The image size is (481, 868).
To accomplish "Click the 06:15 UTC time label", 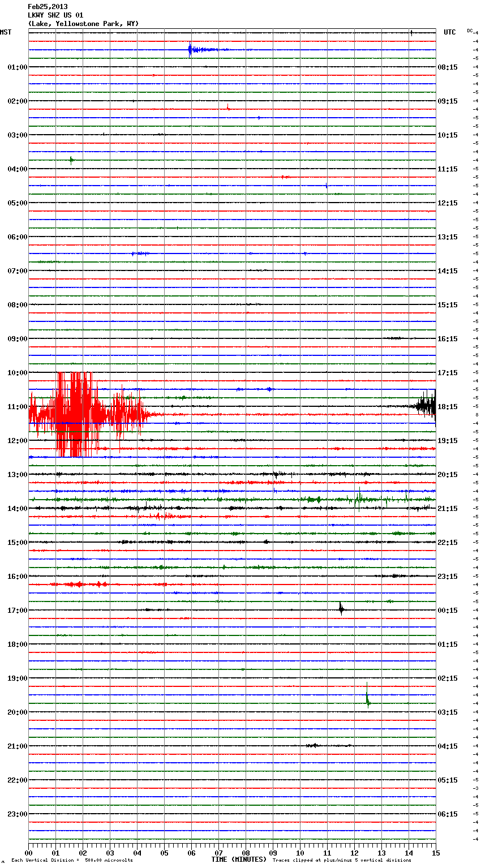I will click(x=448, y=814).
